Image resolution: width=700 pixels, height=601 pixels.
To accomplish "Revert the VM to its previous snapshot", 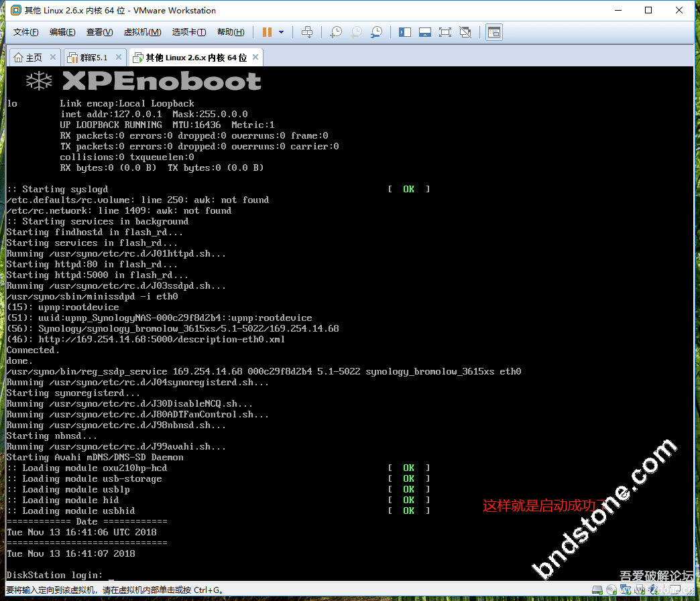I will [356, 32].
